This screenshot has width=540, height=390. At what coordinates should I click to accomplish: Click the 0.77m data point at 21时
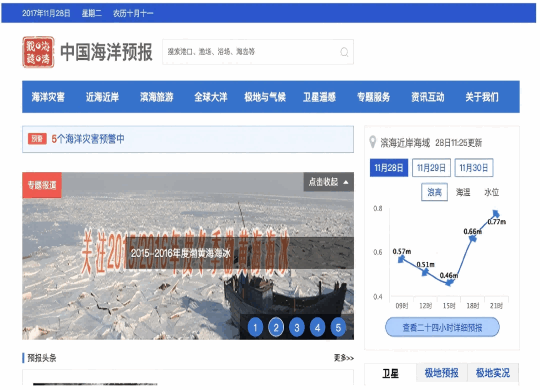(496, 214)
